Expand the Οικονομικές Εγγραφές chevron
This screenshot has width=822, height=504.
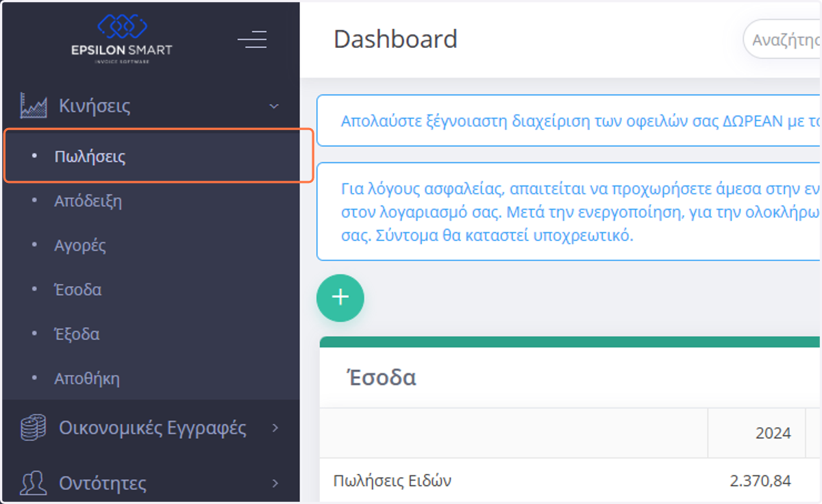click(x=275, y=428)
